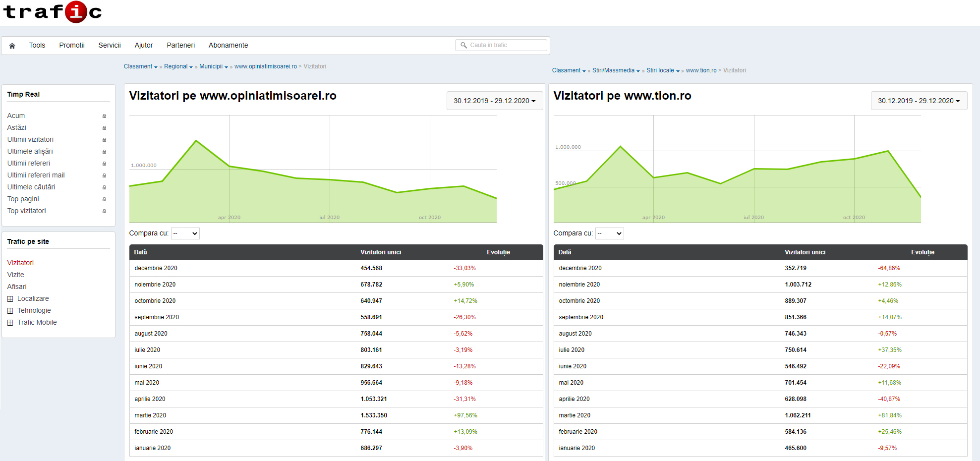Open the Tools menu
980x461 pixels.
(x=37, y=45)
